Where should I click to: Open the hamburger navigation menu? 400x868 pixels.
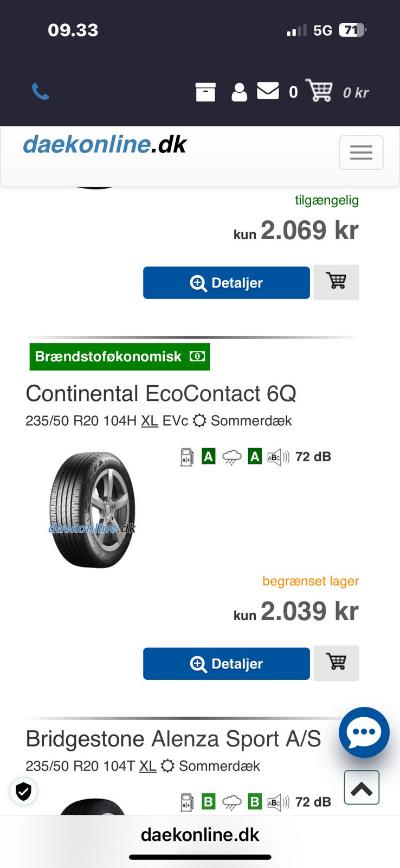(361, 152)
